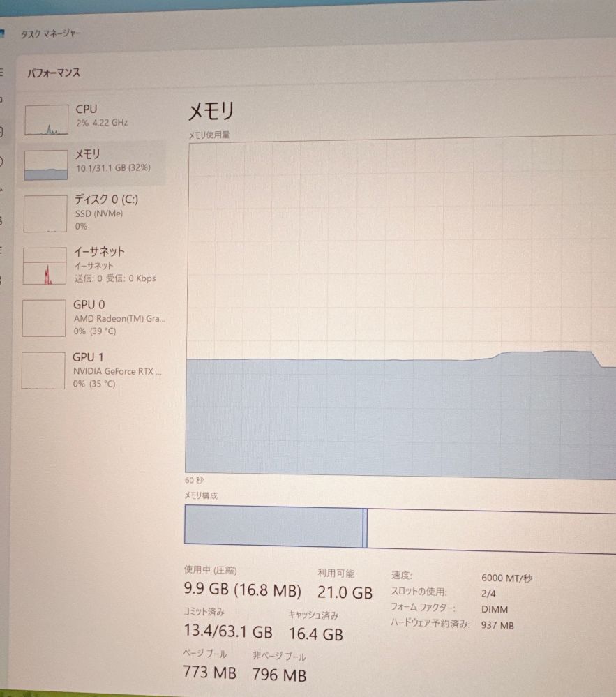Click the パフォーマンス page heading
Viewport: 616px width, 697px height.
[54, 73]
